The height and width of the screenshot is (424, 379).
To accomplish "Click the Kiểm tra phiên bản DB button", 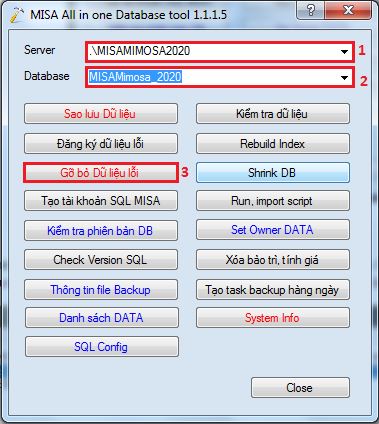I will 101,230.
